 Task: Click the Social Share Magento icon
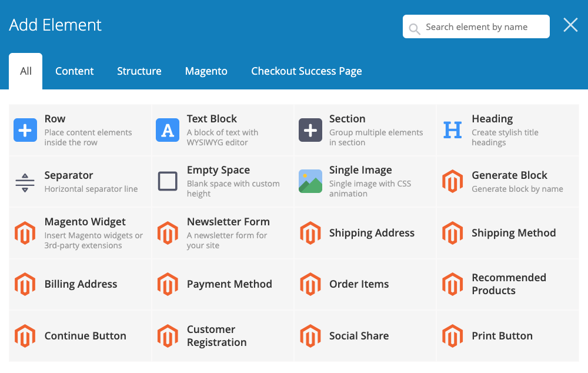click(x=310, y=336)
